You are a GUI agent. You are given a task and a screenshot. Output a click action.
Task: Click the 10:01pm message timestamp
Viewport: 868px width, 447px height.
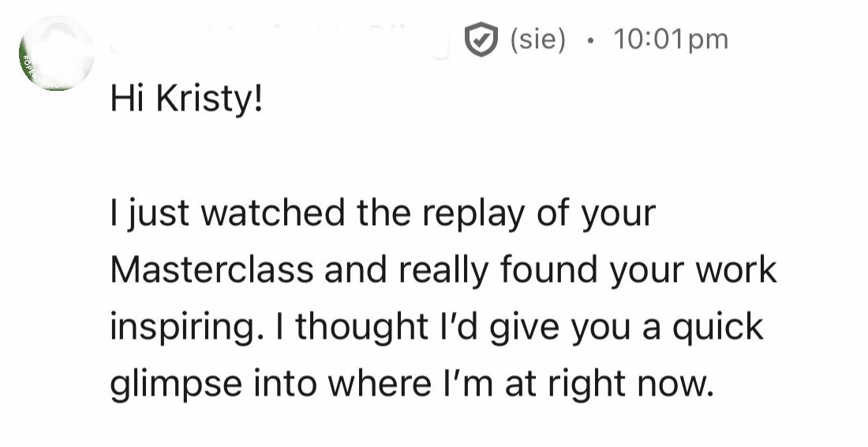click(670, 40)
